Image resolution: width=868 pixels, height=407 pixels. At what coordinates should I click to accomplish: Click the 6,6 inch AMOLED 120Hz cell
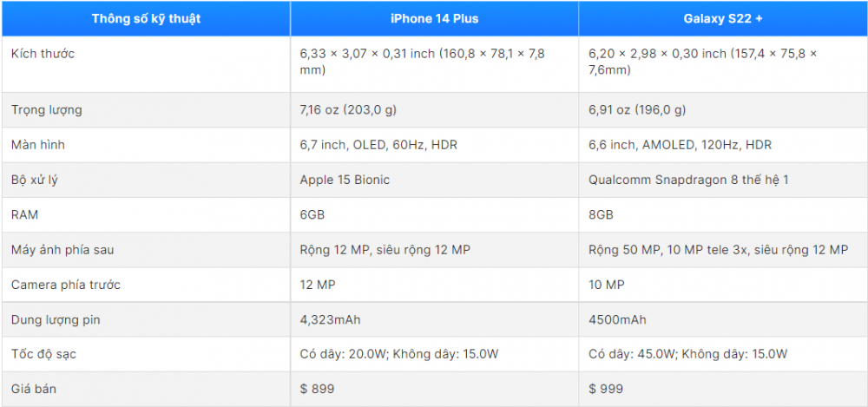coord(680,145)
